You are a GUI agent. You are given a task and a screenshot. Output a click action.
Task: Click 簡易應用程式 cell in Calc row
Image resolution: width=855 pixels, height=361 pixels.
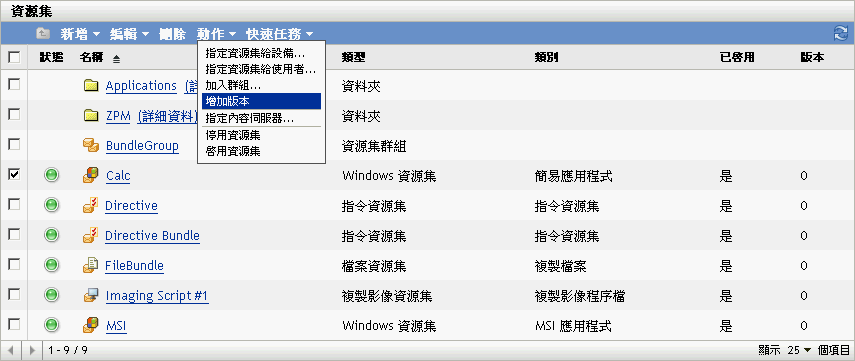[574, 176]
